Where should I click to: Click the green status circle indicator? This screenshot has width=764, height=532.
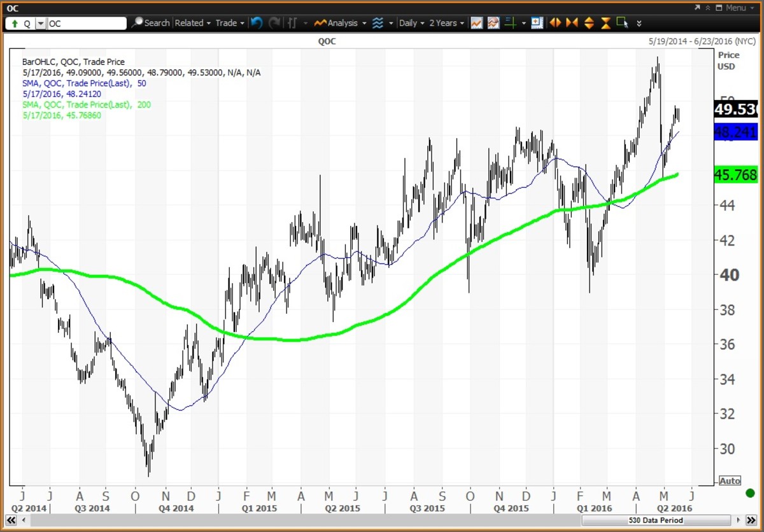tap(750, 493)
